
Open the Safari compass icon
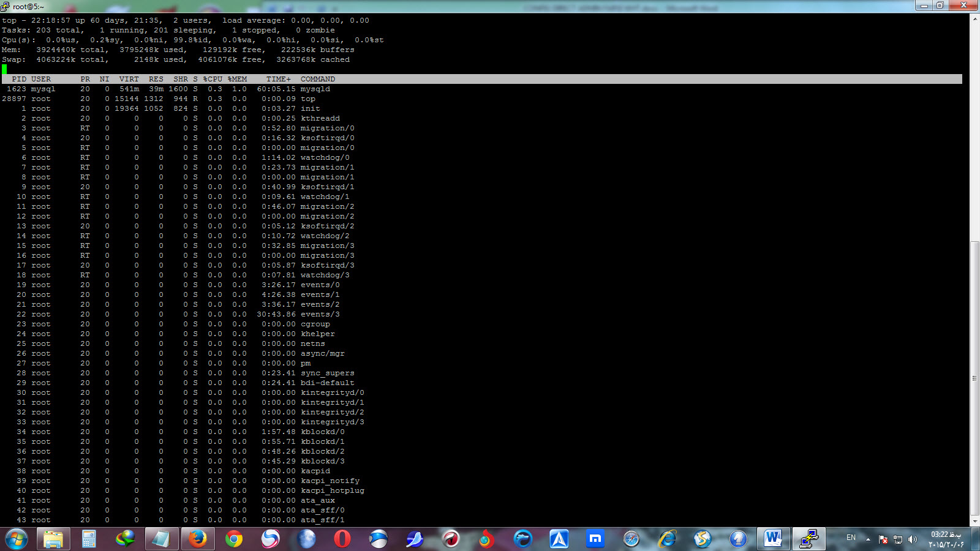[631, 539]
